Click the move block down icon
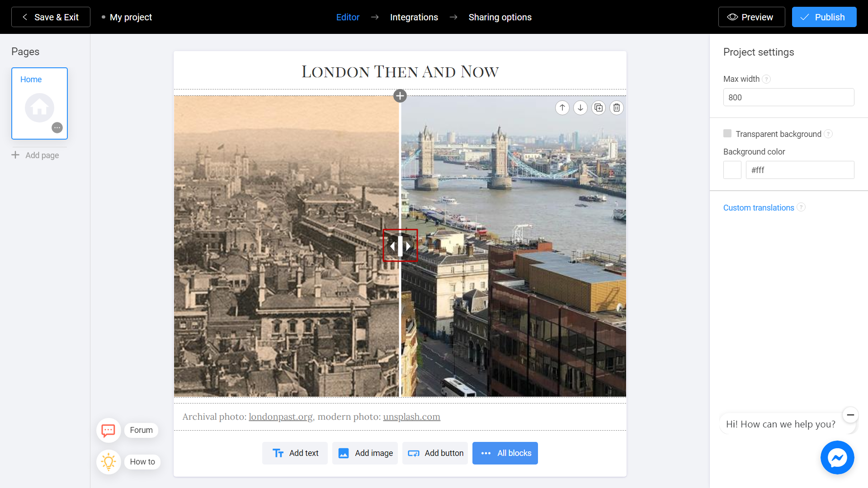Image resolution: width=868 pixels, height=488 pixels. pyautogui.click(x=580, y=107)
